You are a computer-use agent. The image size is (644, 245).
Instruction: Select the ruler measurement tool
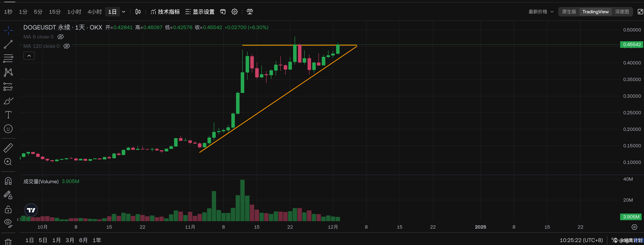pyautogui.click(x=8, y=148)
